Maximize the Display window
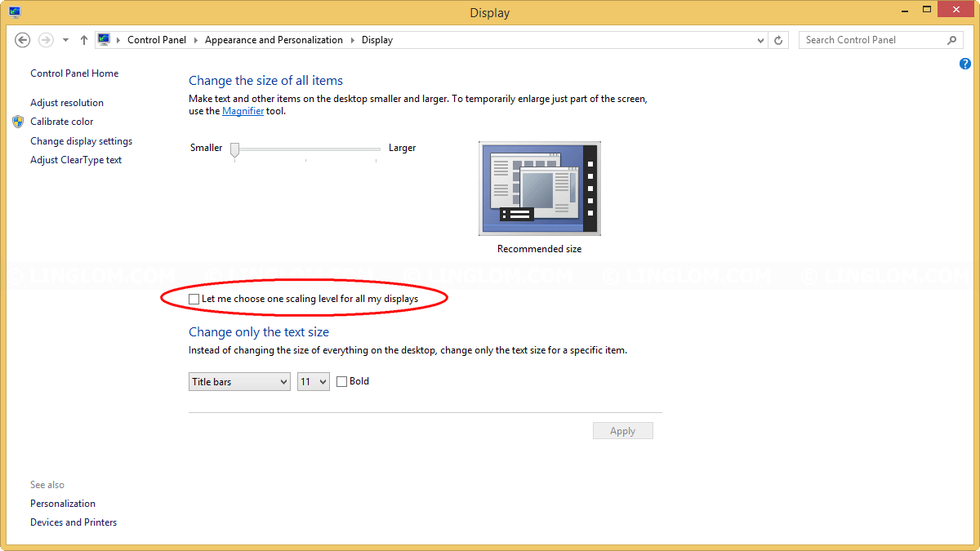This screenshot has width=980, height=551. coord(927,10)
